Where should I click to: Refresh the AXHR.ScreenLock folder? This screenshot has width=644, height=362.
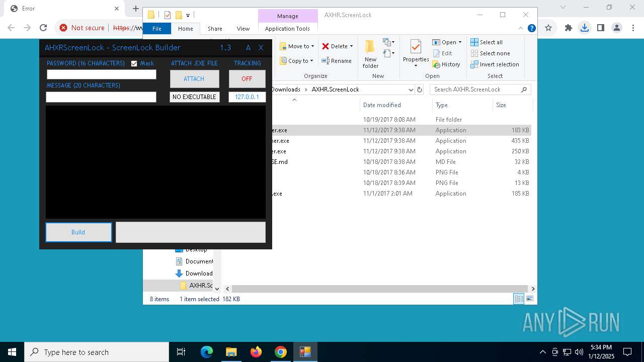point(421,89)
